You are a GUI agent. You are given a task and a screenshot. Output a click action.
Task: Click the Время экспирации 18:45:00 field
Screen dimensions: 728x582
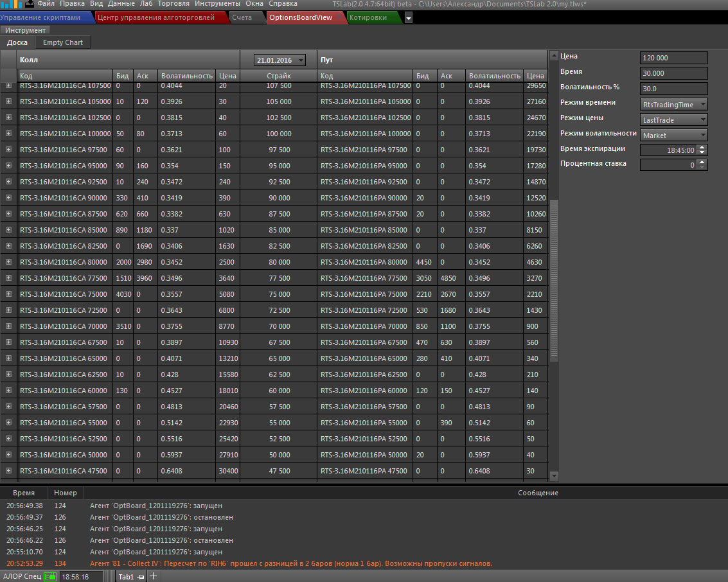669,150
